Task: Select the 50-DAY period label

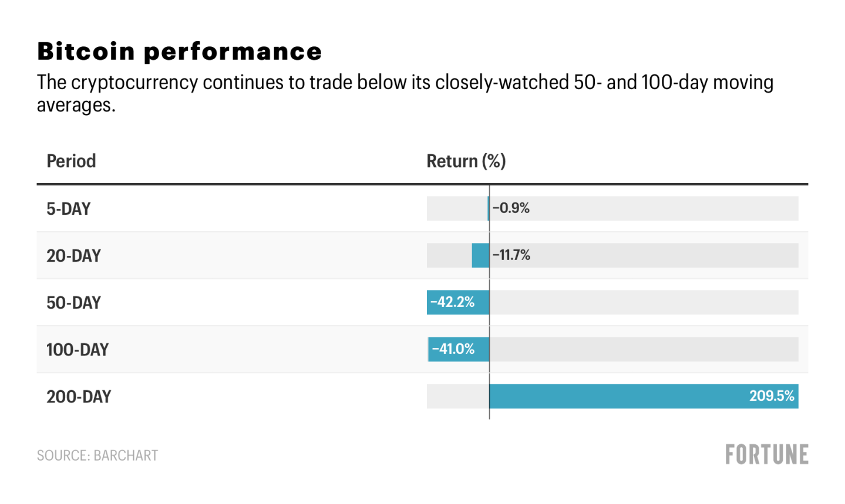Action: click(74, 303)
